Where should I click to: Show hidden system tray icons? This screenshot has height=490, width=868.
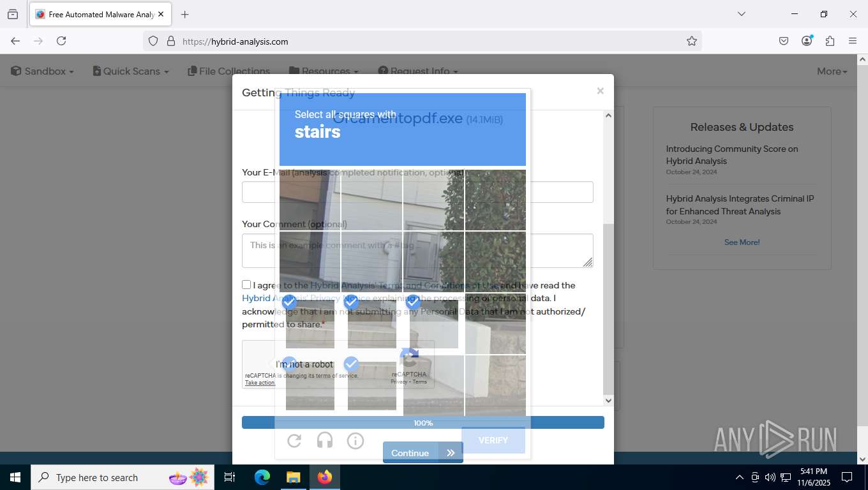[x=740, y=477]
